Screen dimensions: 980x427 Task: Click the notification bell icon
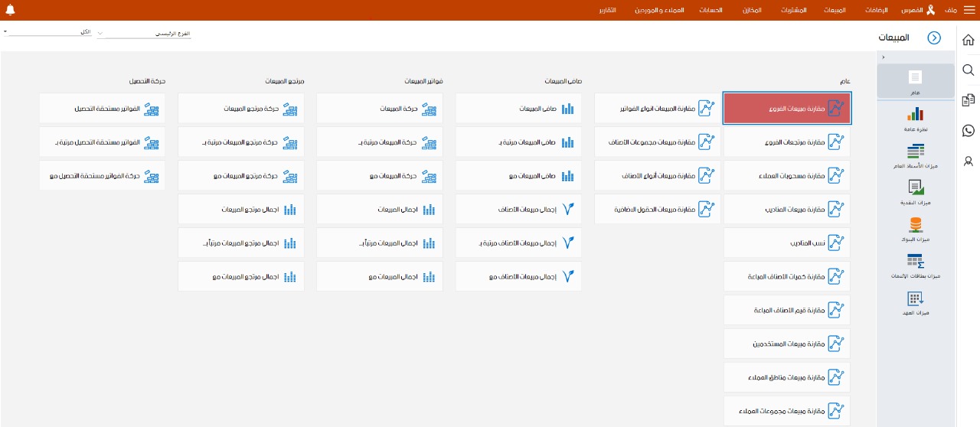pyautogui.click(x=10, y=10)
